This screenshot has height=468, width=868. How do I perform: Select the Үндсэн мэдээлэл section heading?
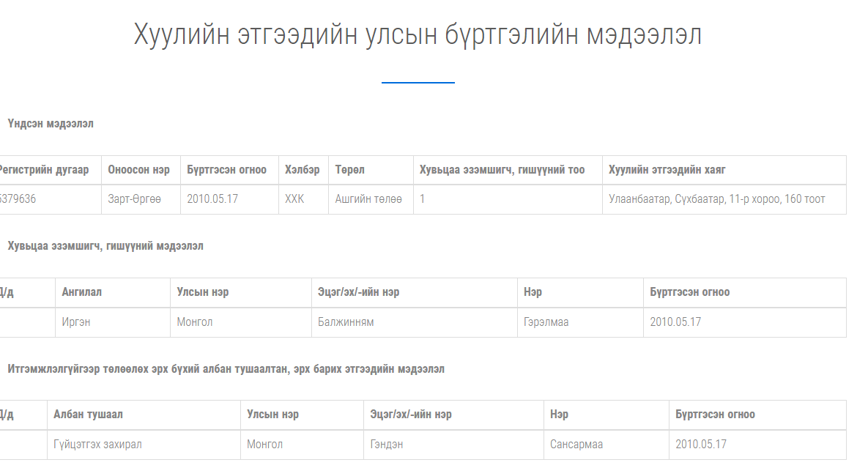[51, 124]
